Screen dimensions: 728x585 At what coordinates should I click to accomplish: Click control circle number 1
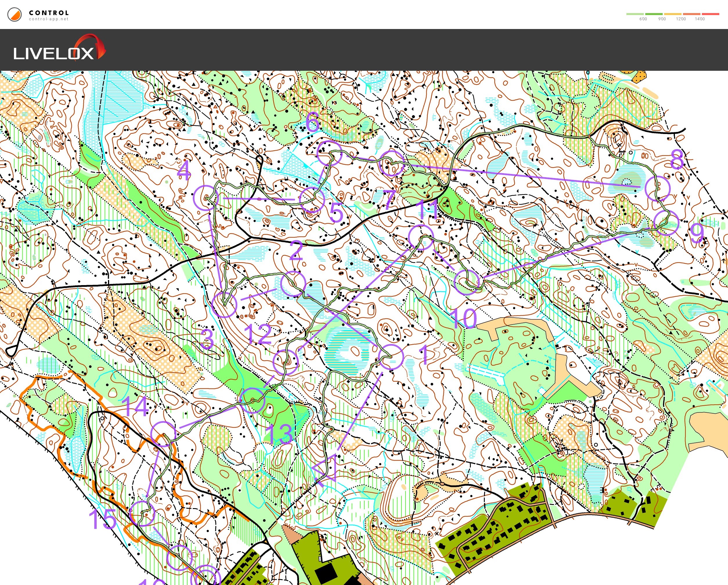391,357
